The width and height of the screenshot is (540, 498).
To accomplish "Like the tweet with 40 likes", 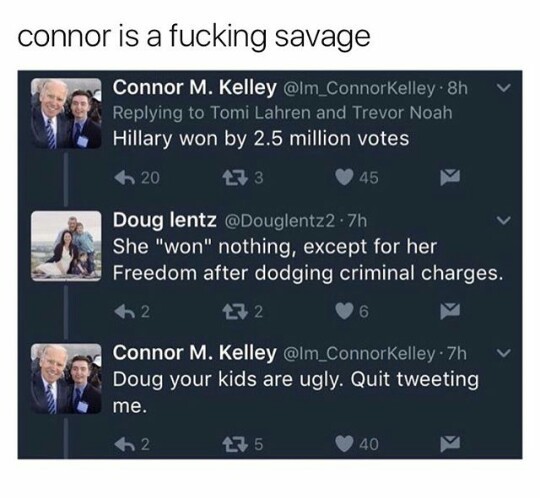I will click(x=345, y=444).
